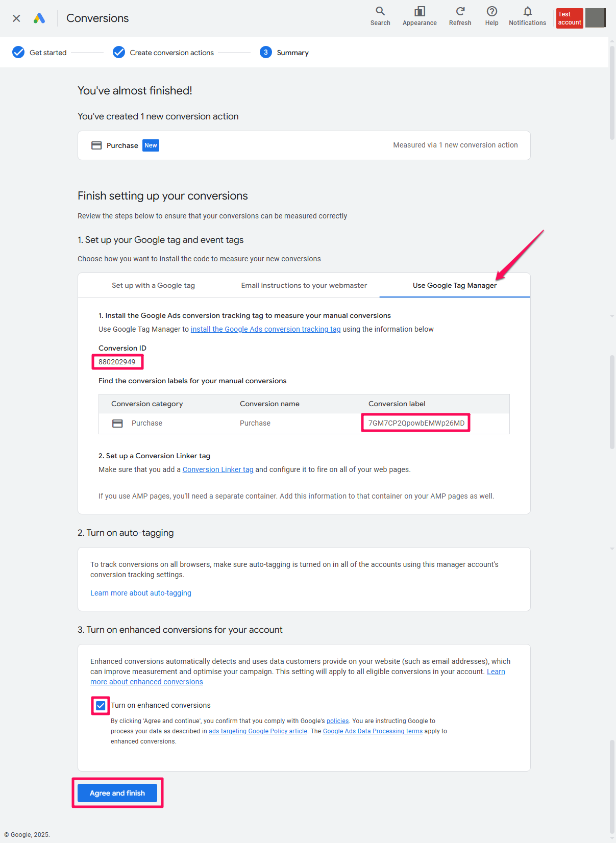
Task: Click the Google Ads logo
Action: click(39, 18)
